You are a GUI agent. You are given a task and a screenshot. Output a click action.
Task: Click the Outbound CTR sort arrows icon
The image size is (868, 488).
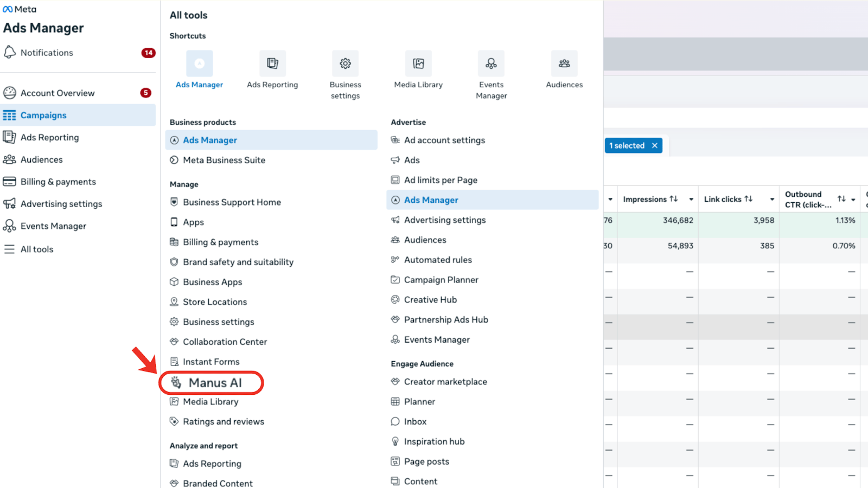pos(841,199)
